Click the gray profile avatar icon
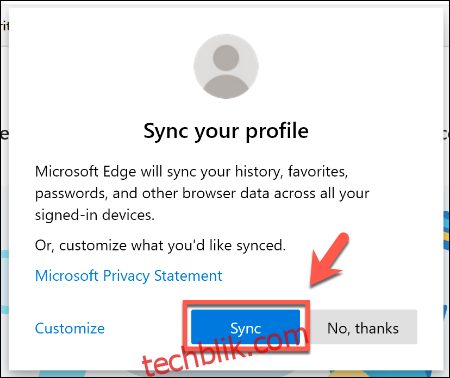 point(226,66)
